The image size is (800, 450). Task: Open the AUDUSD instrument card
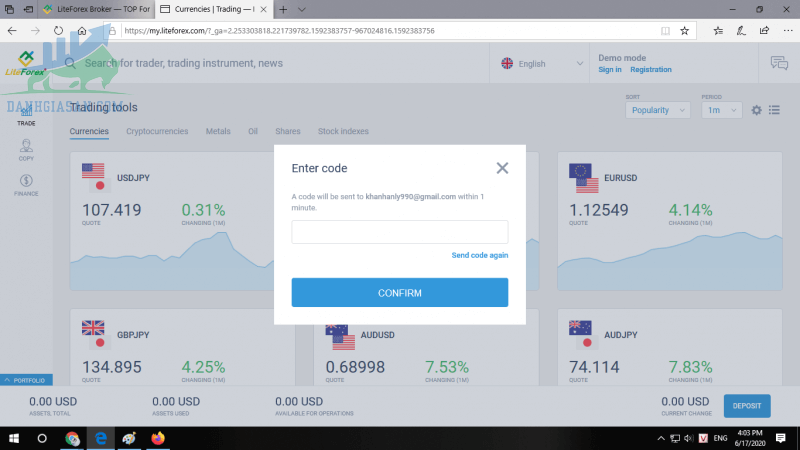pos(426,355)
